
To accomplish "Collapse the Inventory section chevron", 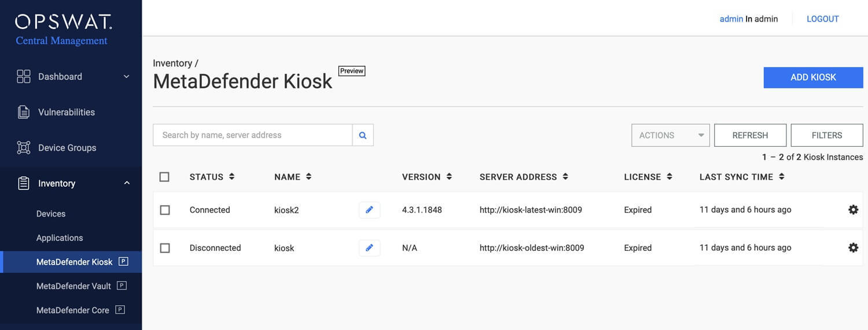I will [127, 183].
